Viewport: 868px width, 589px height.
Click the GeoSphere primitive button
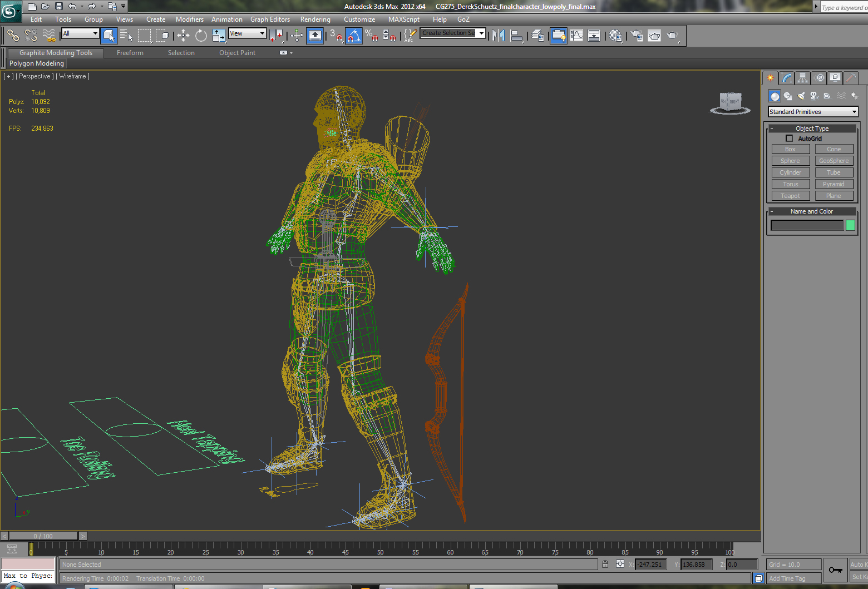pos(834,161)
